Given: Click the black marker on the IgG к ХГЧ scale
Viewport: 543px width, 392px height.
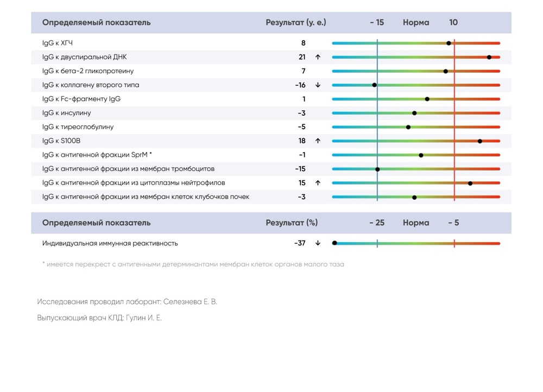Looking at the screenshot, I should (449, 43).
